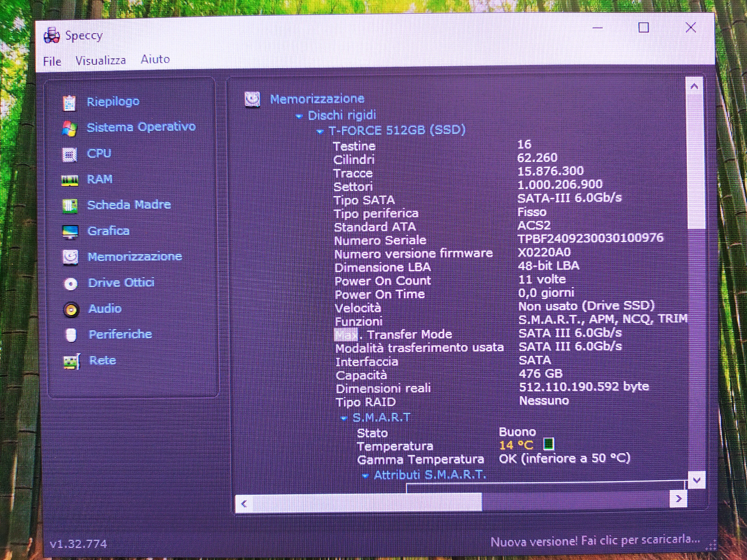747x560 pixels.
Task: Click the Memorizzazione panel heading
Action: coord(317,99)
